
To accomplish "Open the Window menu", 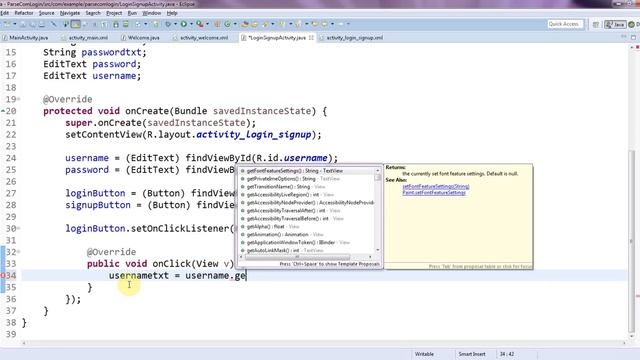I will coord(151,13).
